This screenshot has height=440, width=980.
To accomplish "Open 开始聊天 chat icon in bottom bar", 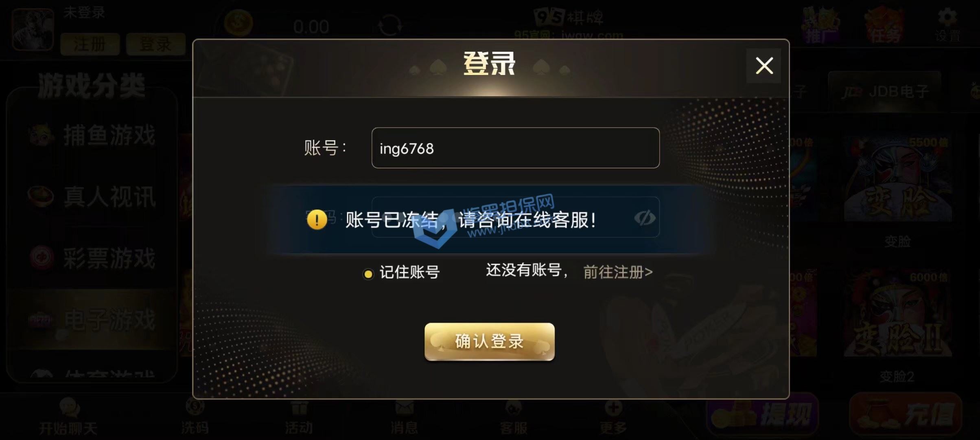I will [68, 417].
